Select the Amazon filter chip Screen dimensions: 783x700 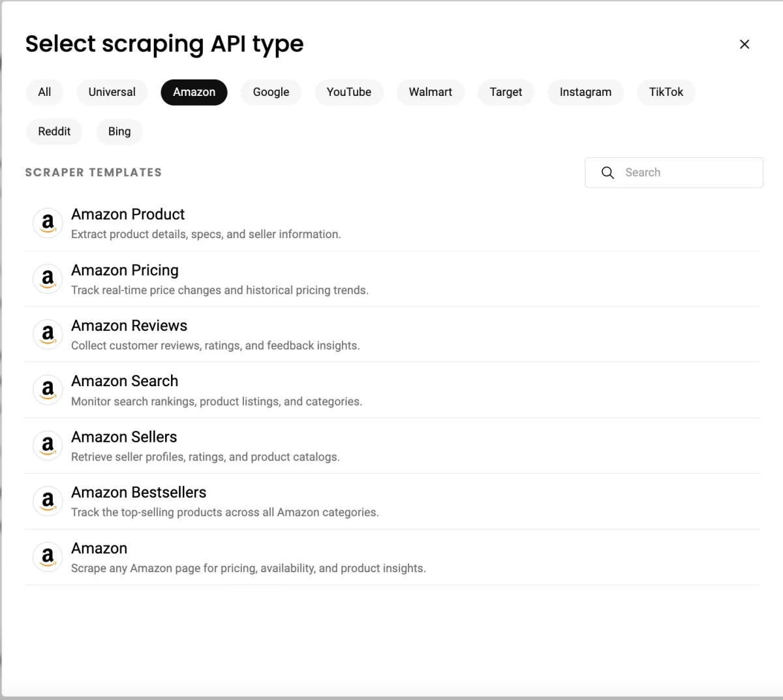coord(194,92)
